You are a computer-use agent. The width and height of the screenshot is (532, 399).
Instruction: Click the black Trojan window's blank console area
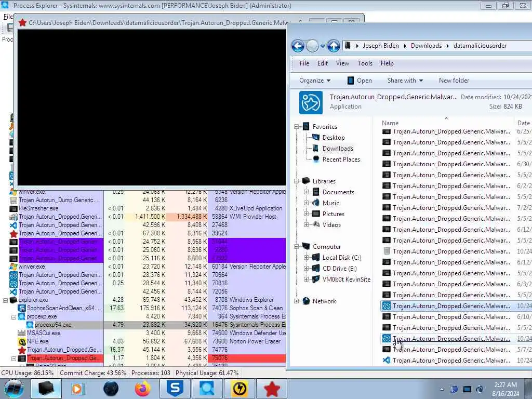(x=152, y=107)
